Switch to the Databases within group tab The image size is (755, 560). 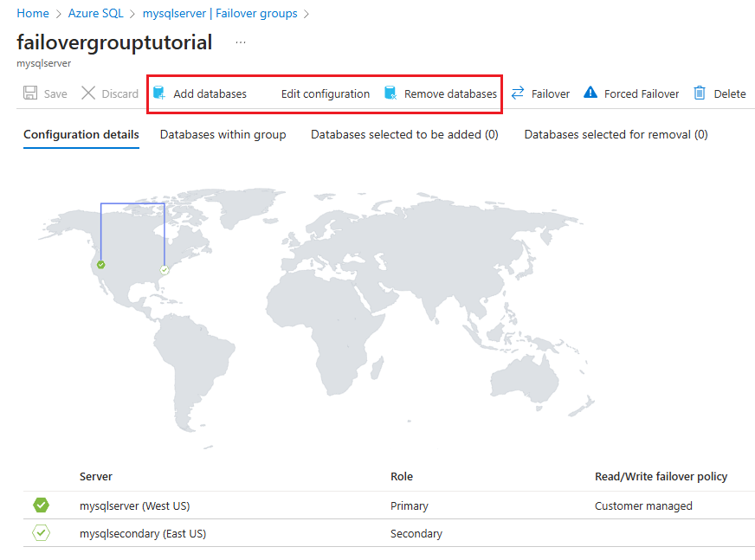tap(223, 135)
